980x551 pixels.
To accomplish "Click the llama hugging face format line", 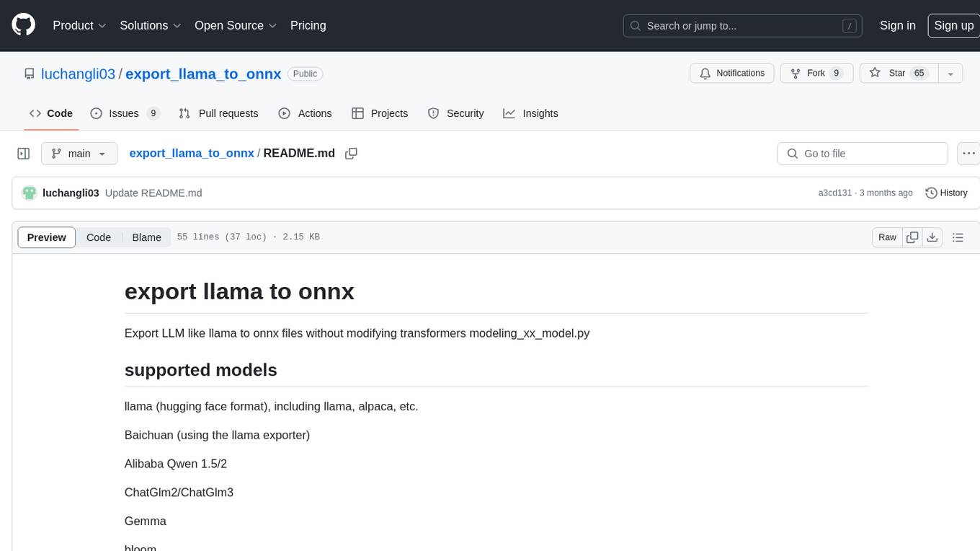I will tap(272, 406).
